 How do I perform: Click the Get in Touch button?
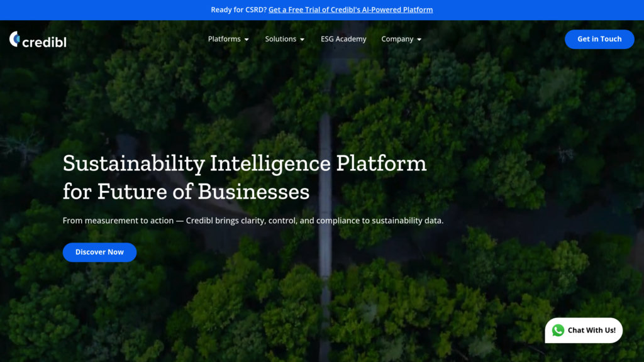[x=599, y=39]
